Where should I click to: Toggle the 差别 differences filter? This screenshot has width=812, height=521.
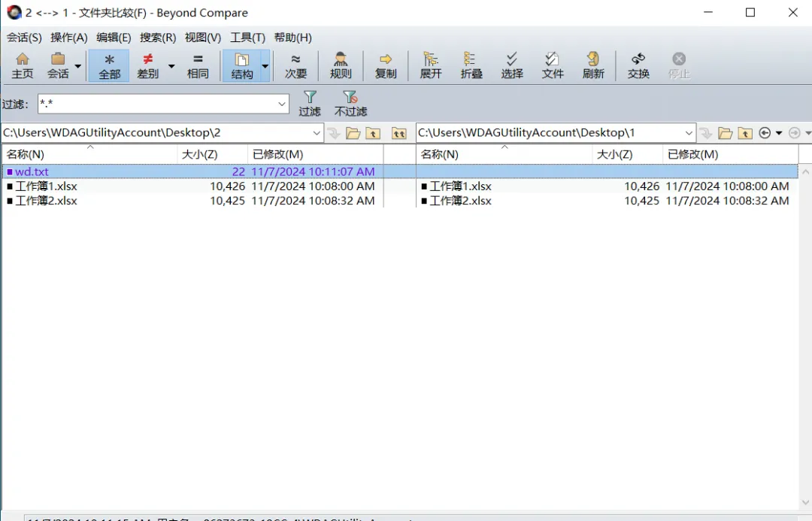click(x=147, y=65)
